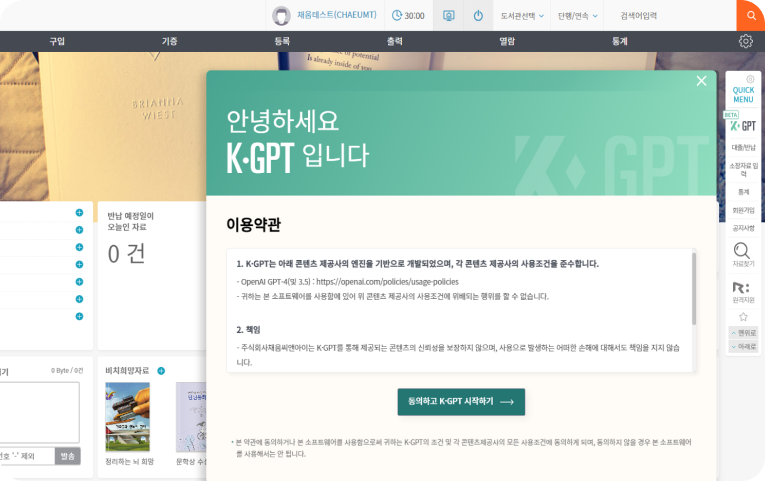Click 회원가입 in quick menu

pos(743,210)
